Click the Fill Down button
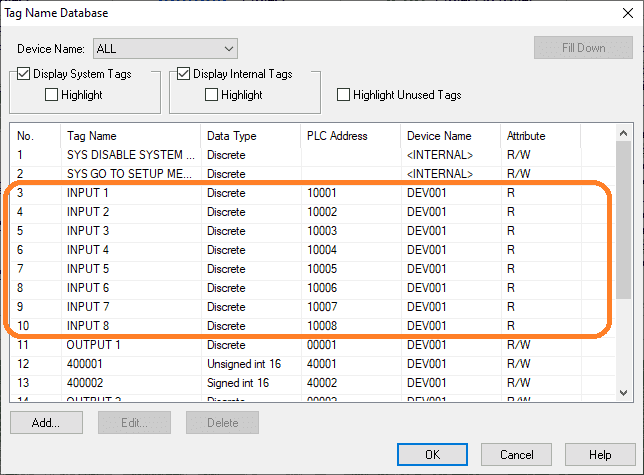 pos(583,48)
